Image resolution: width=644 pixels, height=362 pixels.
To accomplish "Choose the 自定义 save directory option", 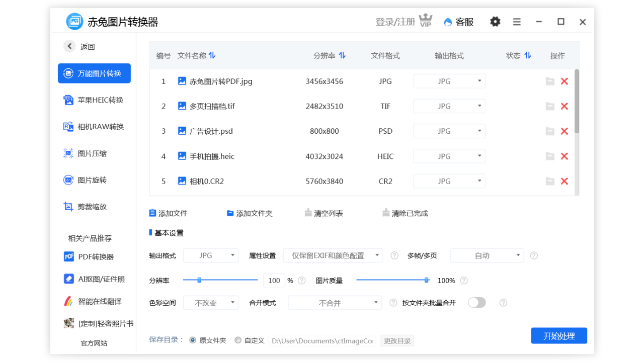I will (238, 340).
